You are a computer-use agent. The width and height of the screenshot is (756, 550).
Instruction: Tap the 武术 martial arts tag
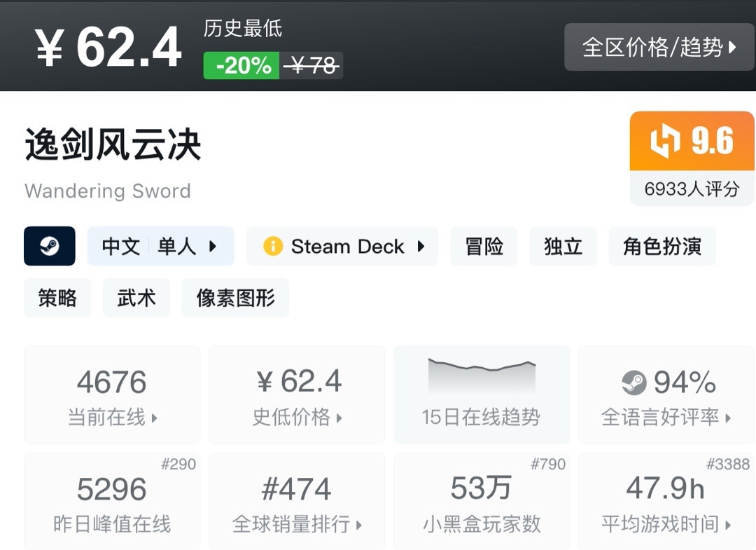pos(136,298)
